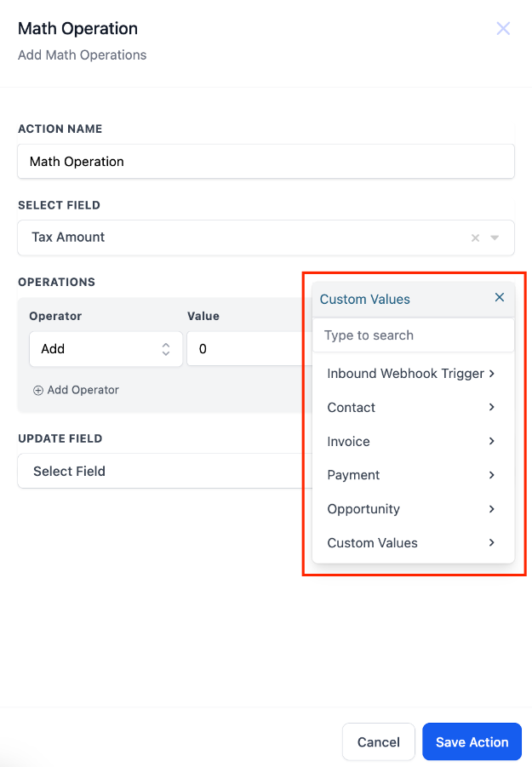Viewport: 532px width, 767px height.
Task: Click the Type to search box
Action: tap(414, 335)
